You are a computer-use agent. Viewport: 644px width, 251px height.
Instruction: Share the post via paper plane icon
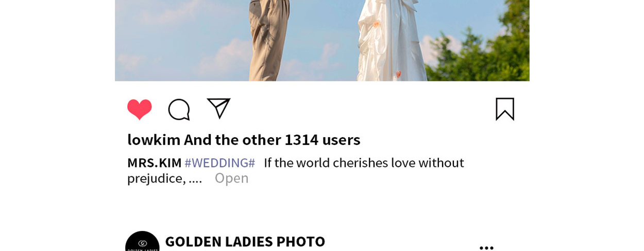[x=218, y=108]
